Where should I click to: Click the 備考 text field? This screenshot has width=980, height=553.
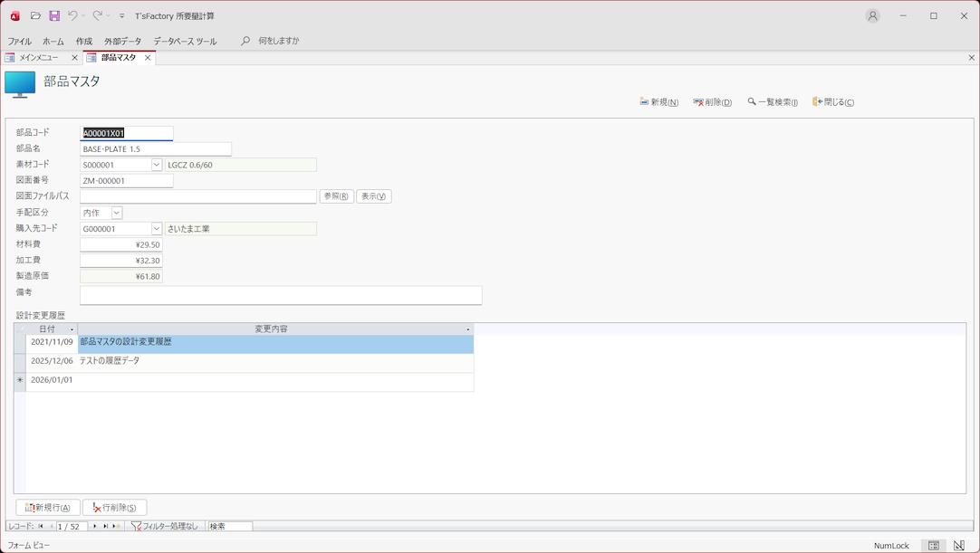pos(281,295)
